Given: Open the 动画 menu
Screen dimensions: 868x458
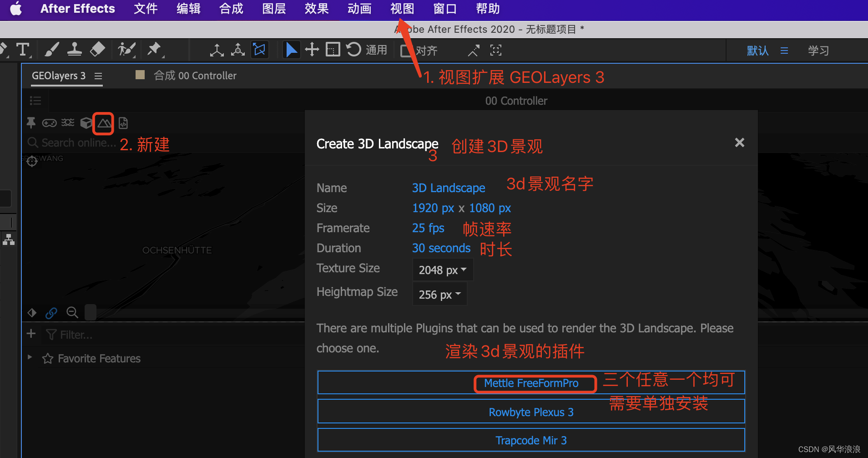Looking at the screenshot, I should pos(360,9).
